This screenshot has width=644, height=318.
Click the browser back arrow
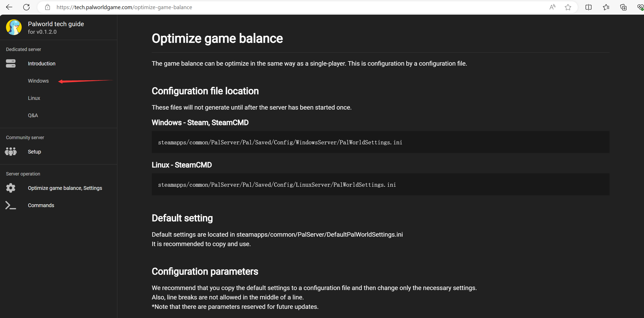click(9, 7)
